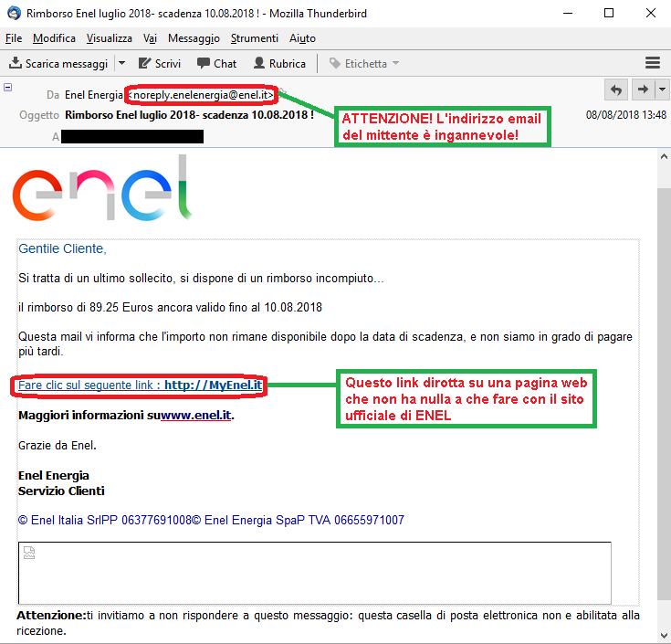Click the scrollbar down arrow

click(x=664, y=635)
